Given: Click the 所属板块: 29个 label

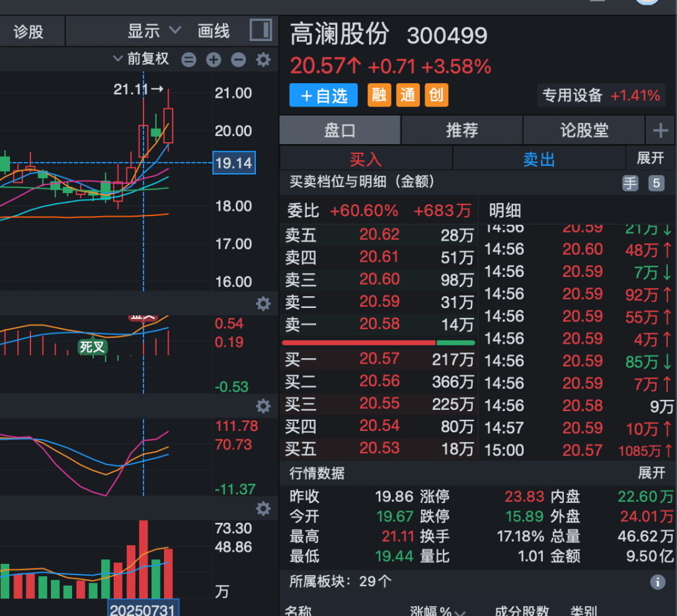Looking at the screenshot, I should click(340, 582).
